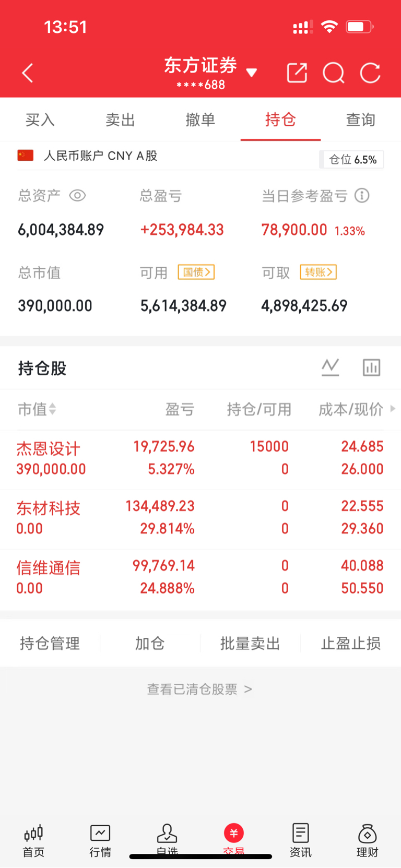Expand the 东方证券 account dropdown arrow
This screenshot has height=868, width=401.
click(252, 73)
